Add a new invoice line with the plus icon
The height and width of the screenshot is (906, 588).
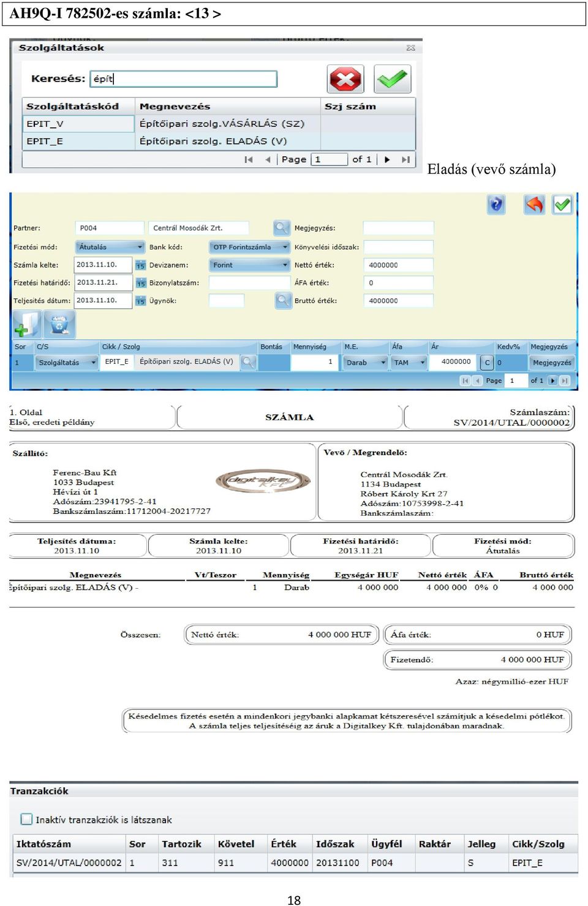[x=27, y=324]
